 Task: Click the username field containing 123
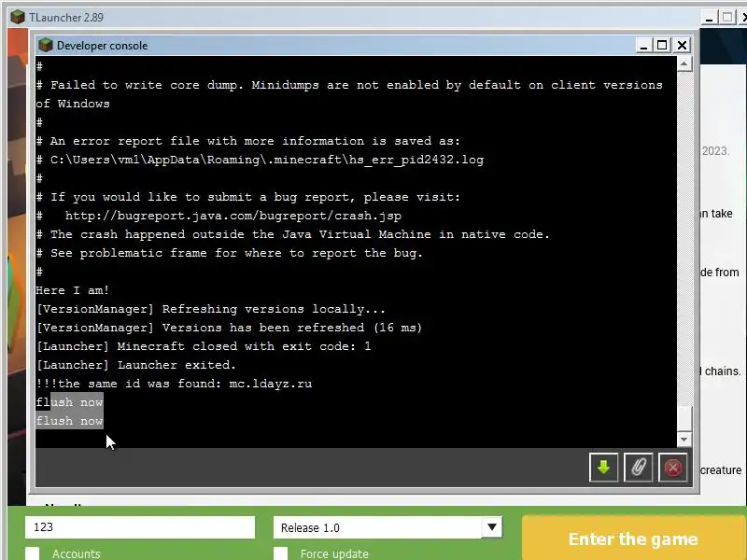[140, 527]
